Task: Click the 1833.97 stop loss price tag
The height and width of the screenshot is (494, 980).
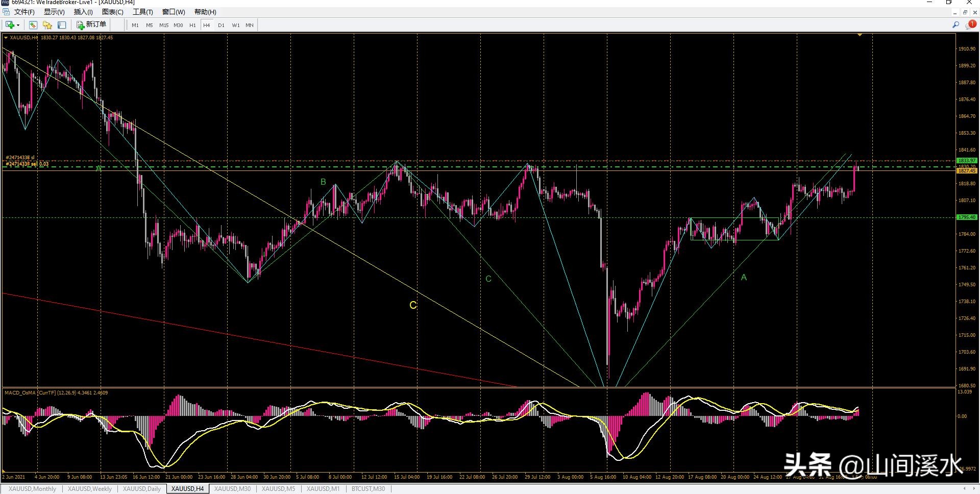Action: (967, 161)
